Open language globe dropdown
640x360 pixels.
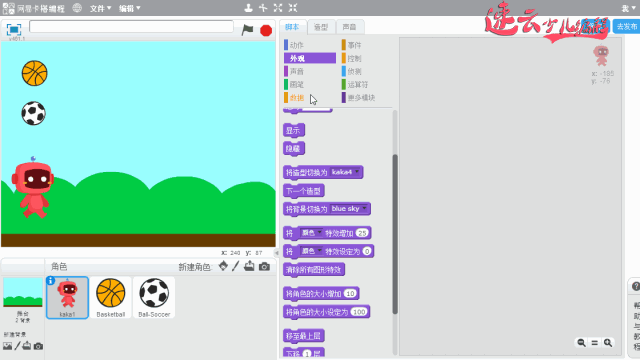77,8
